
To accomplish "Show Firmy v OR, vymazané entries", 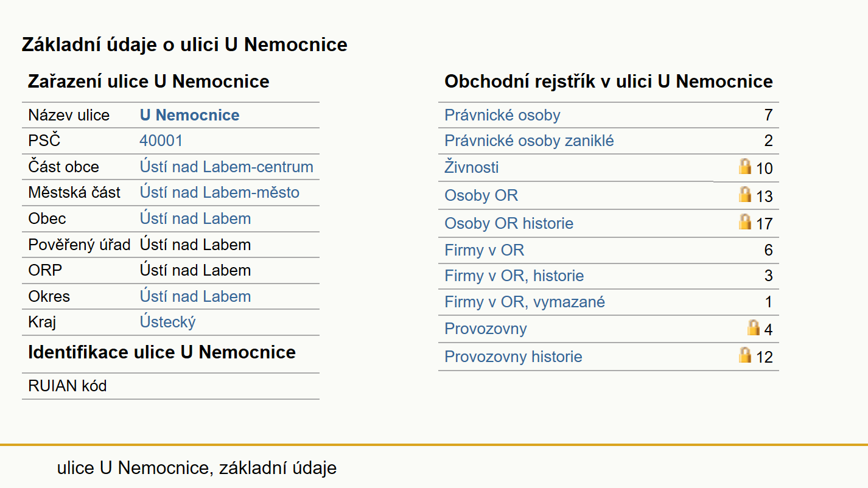I will click(x=525, y=302).
